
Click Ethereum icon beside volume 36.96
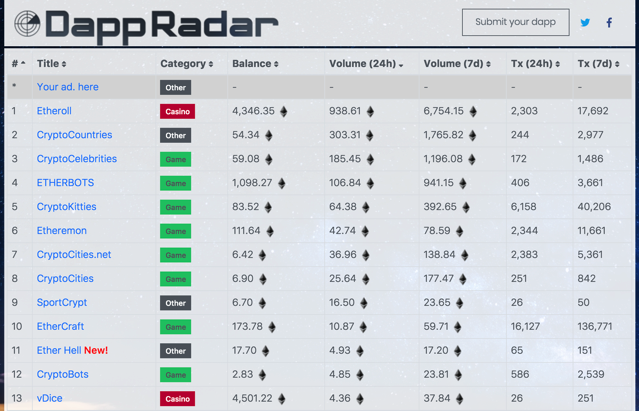[366, 255]
